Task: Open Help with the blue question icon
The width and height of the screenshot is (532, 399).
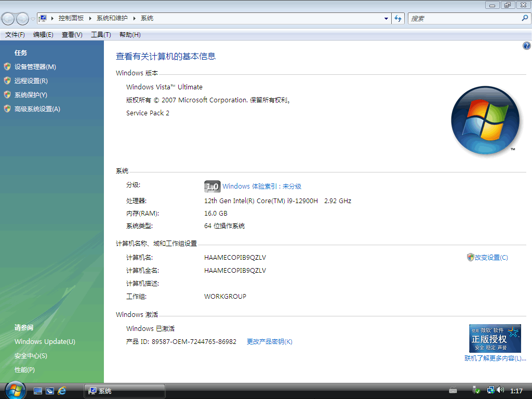Action: pos(527,46)
